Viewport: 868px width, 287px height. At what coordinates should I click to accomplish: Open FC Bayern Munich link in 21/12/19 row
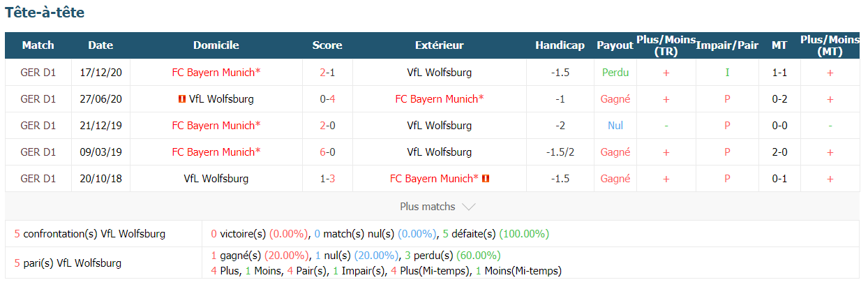(x=216, y=126)
